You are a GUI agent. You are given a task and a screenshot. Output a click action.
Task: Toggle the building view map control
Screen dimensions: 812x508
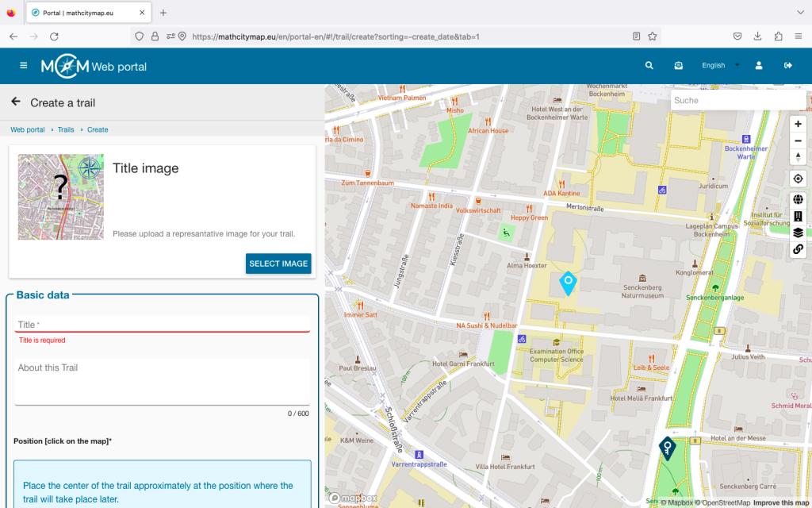tap(798, 216)
